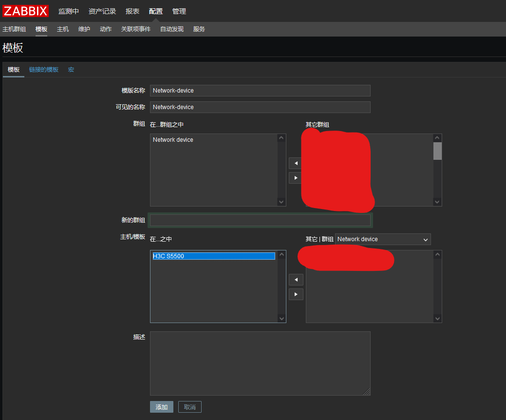The image size is (506, 420).
Task: Click inside the 新的群组 input field
Action: tap(260, 220)
